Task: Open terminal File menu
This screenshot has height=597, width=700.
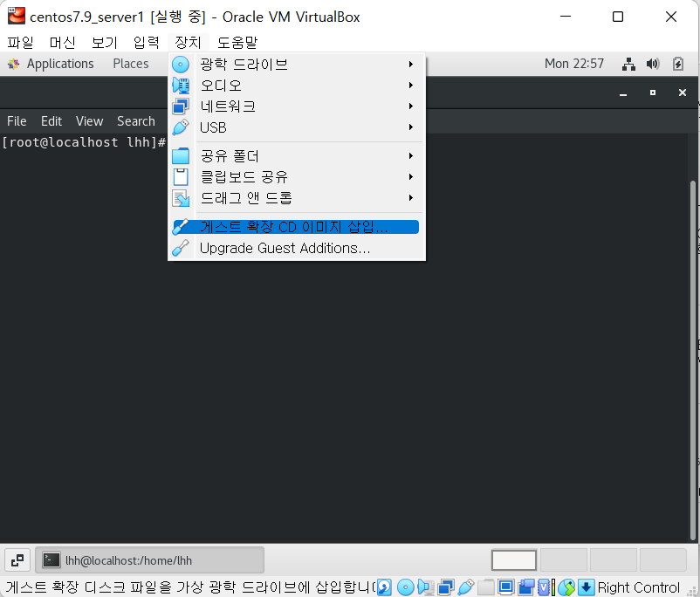Action: [x=17, y=121]
